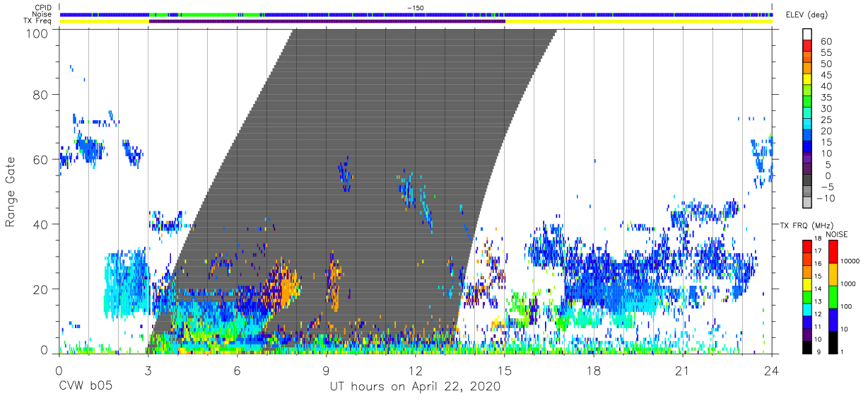
Task: Select the purple segment of TX Freq bar
Action: [x=327, y=21]
